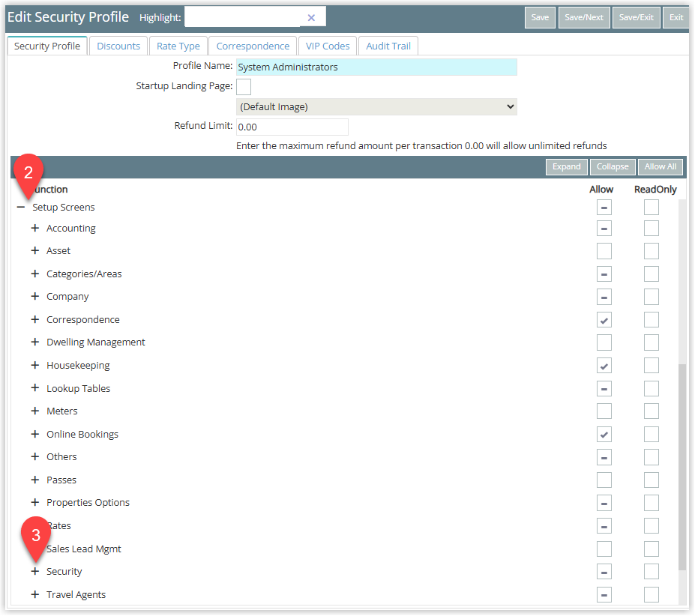Image resolution: width=695 pixels, height=616 pixels.
Task: Enable Allow for Sales Lead Mgmt
Action: pos(604,549)
